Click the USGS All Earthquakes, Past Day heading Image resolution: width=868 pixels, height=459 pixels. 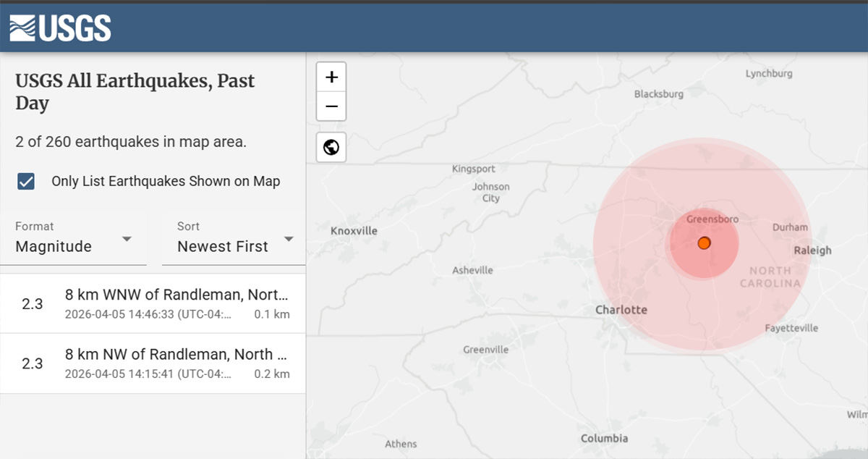click(x=135, y=92)
